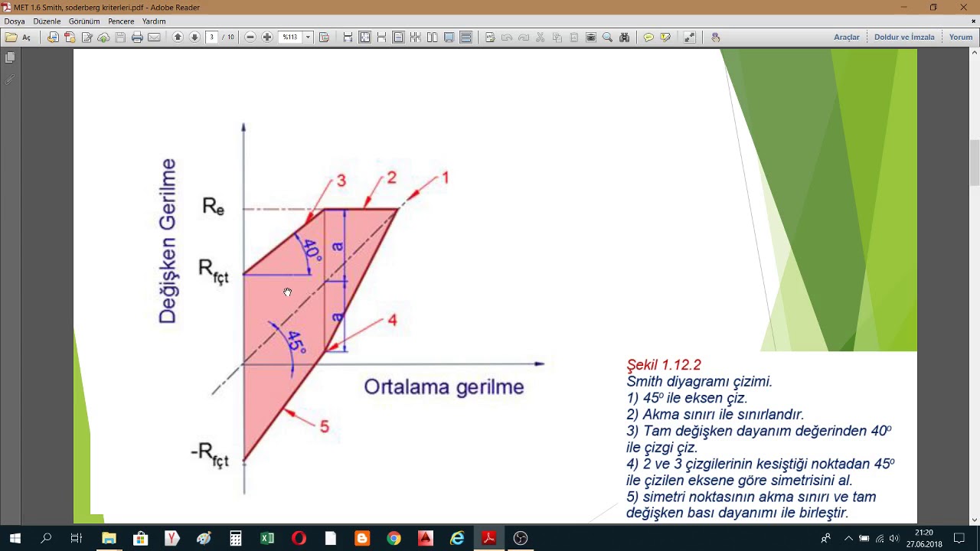Open the Araçlar pane
The height and width of the screenshot is (551, 980).
846,37
